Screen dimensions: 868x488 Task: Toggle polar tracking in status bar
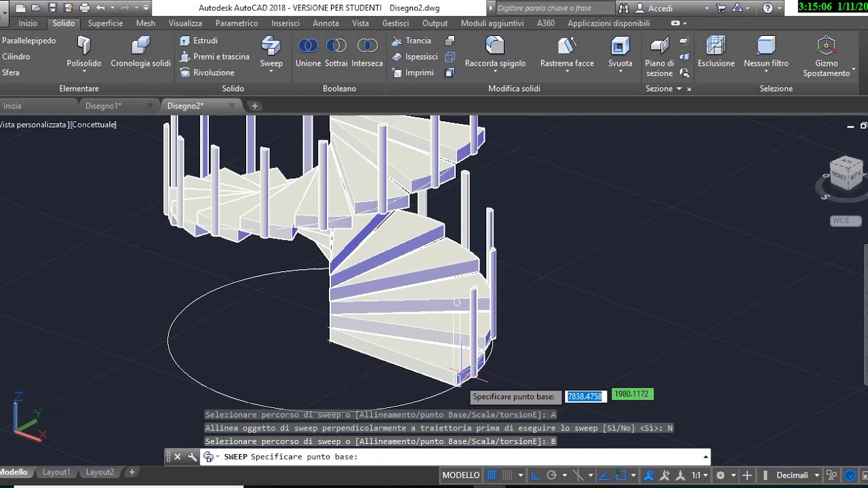click(551, 475)
